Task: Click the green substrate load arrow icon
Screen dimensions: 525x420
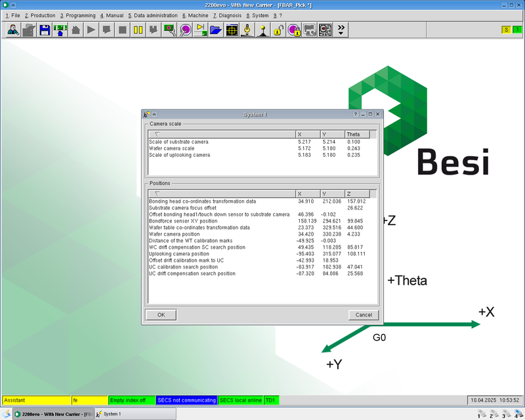Action: [x=60, y=30]
